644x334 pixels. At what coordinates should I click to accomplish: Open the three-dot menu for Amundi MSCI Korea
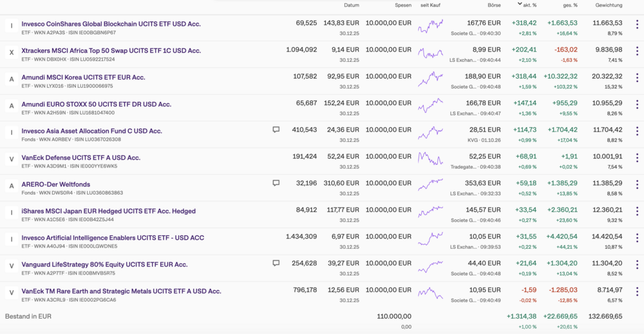(637, 78)
